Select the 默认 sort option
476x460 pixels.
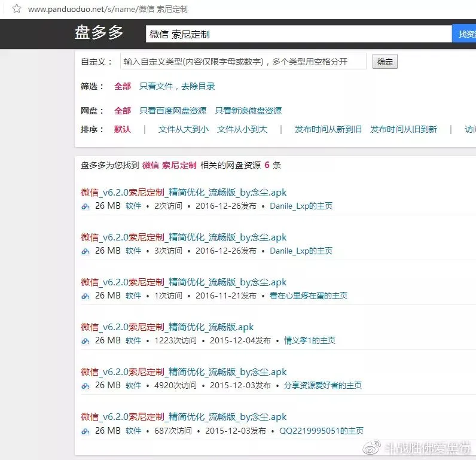123,129
